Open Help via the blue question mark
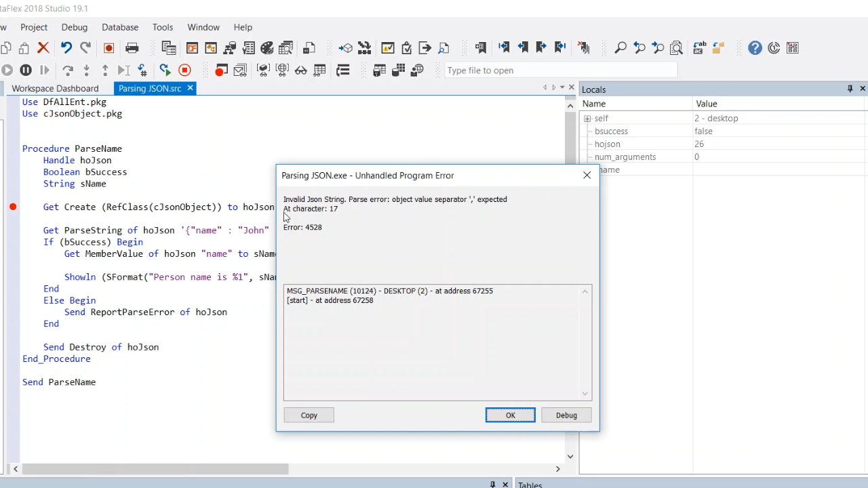This screenshot has width=868, height=488. pyautogui.click(x=755, y=48)
